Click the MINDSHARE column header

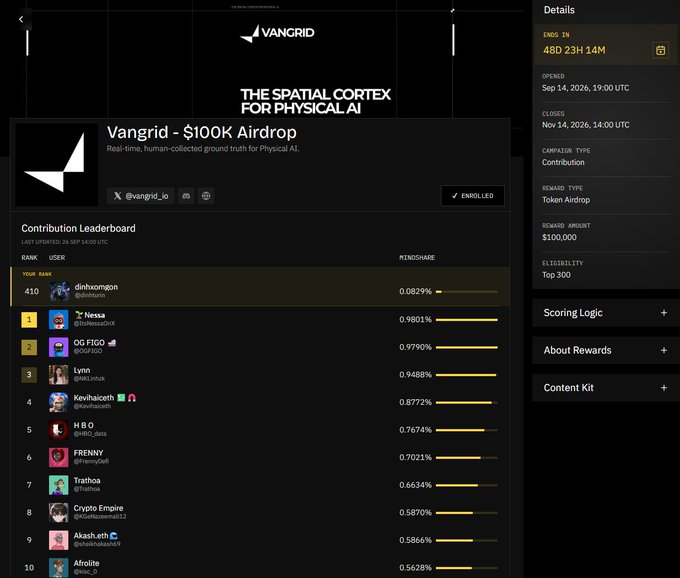pos(417,258)
